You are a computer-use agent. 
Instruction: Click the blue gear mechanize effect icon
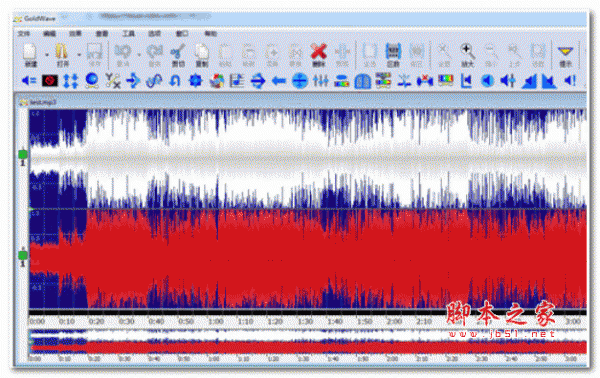[196, 81]
